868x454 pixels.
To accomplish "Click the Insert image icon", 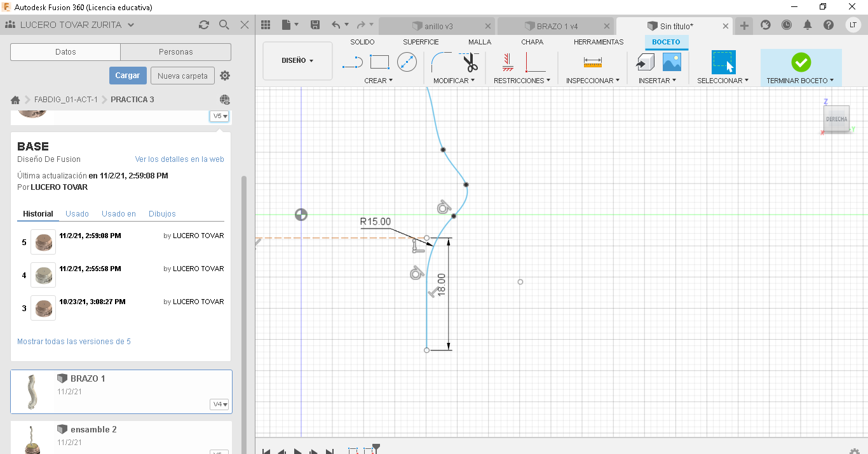I will coord(672,62).
